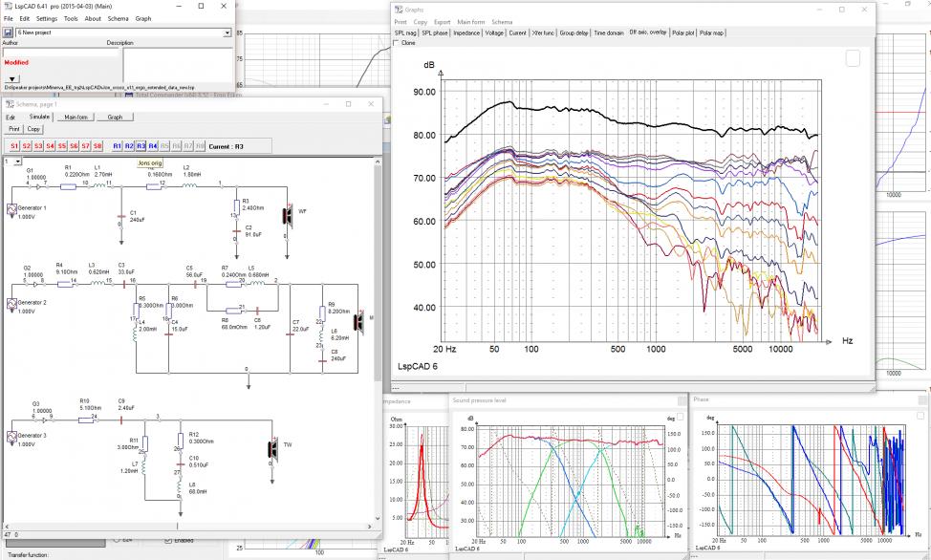Viewport: 931px width, 560px height.
Task: Click the WF woofer speaker symbol
Action: (288, 215)
